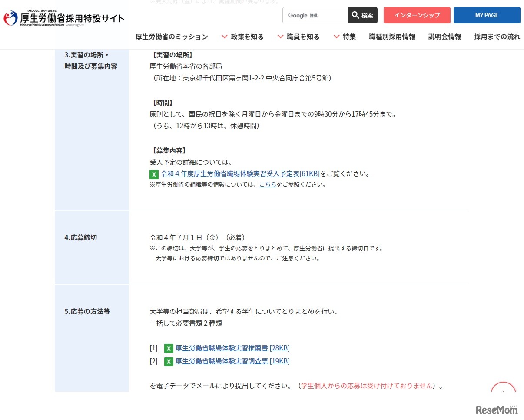Select the 【実習の場所】 label

tap(172, 55)
